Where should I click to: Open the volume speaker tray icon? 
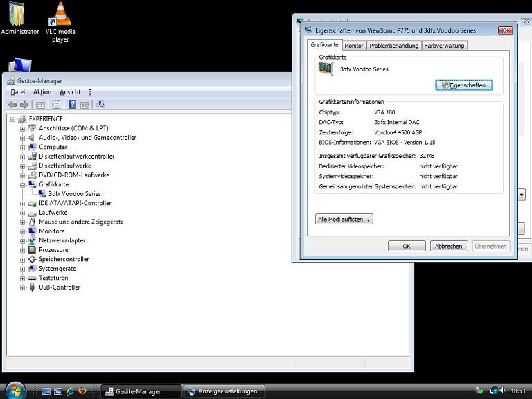pyautogui.click(x=503, y=391)
